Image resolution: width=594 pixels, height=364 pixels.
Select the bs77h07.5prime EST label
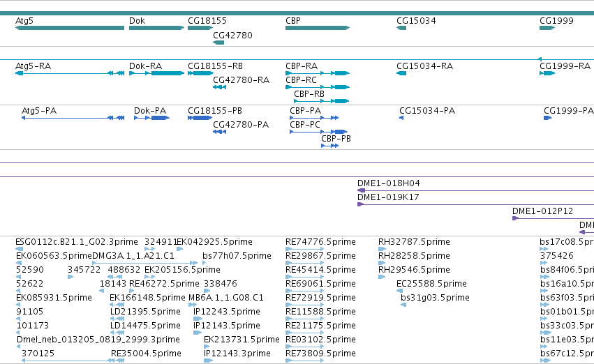click(237, 256)
